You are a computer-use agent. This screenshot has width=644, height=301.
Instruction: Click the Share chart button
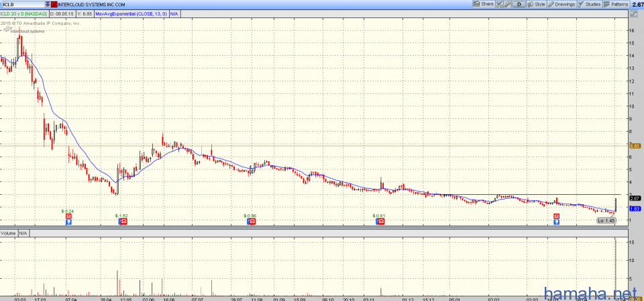coord(483,4)
